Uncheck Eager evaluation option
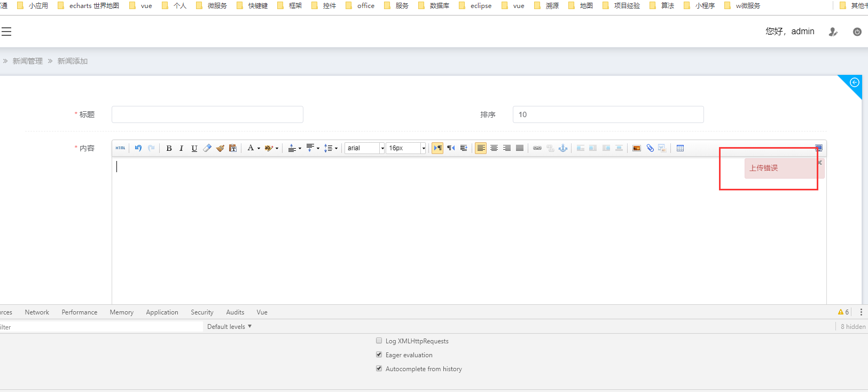868x392 pixels. click(379, 355)
